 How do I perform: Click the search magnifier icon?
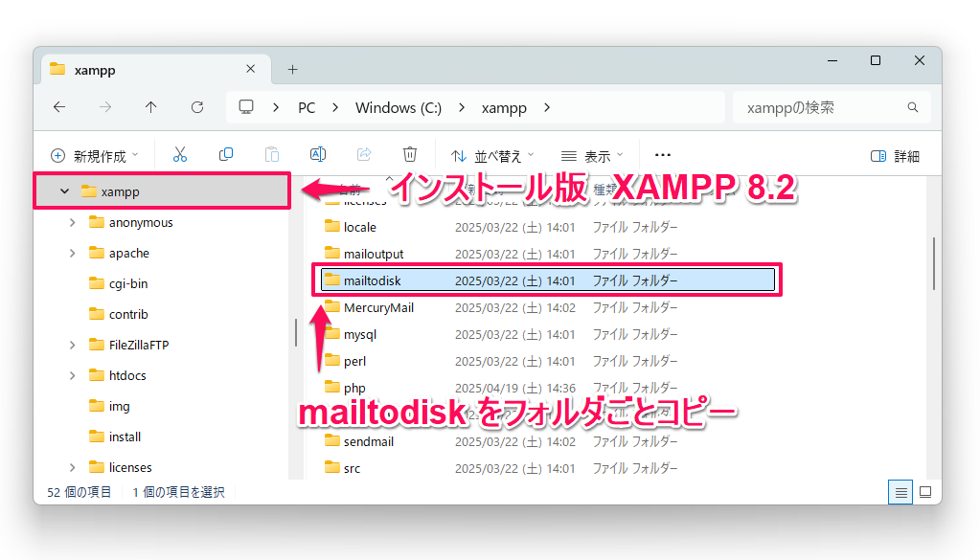click(x=913, y=107)
